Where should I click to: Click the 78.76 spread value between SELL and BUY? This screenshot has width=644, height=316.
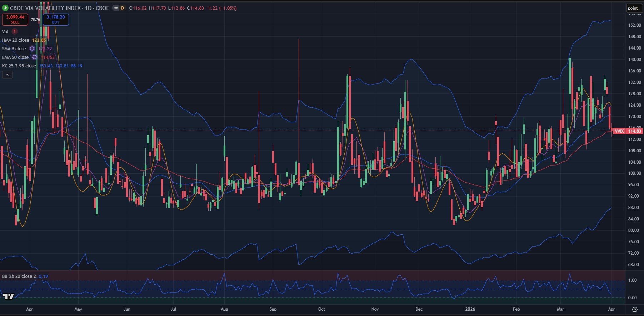tap(35, 20)
